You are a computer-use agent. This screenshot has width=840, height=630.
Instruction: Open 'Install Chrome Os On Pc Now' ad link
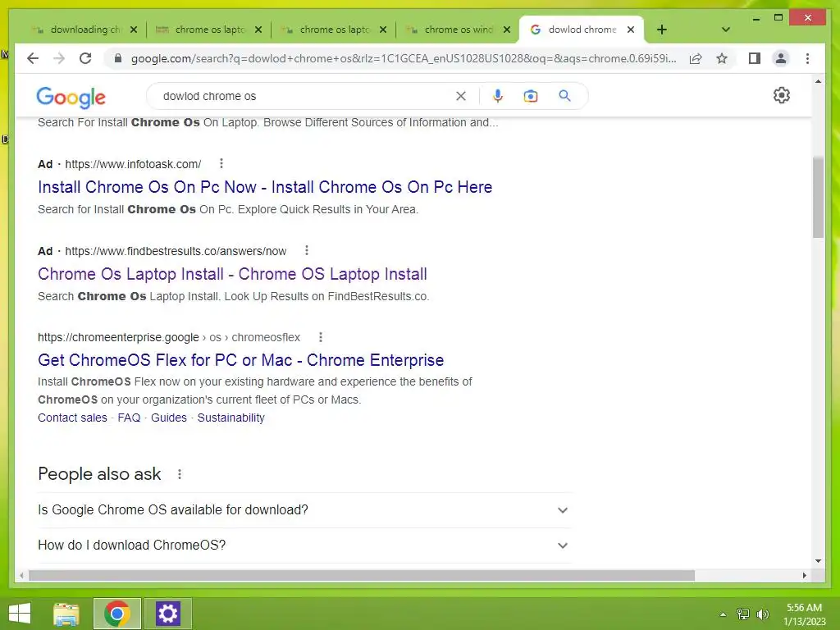(x=265, y=187)
